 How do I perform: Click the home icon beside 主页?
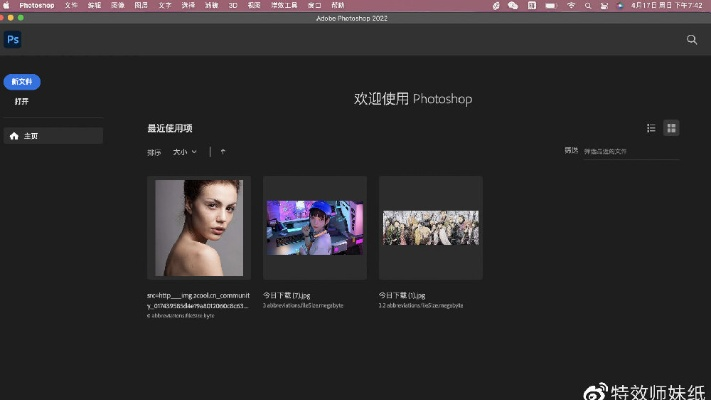tap(14, 136)
